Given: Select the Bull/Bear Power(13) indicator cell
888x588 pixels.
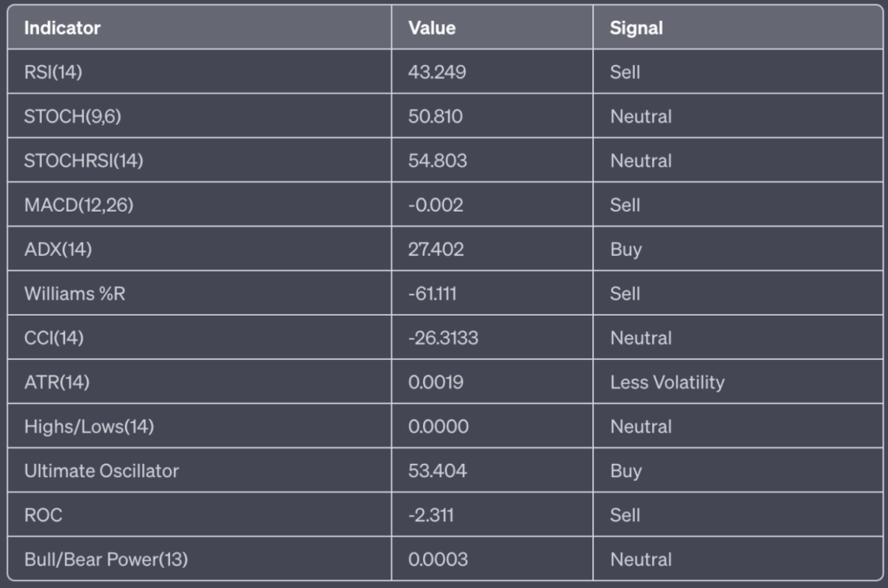Looking at the screenshot, I should coord(199,559).
